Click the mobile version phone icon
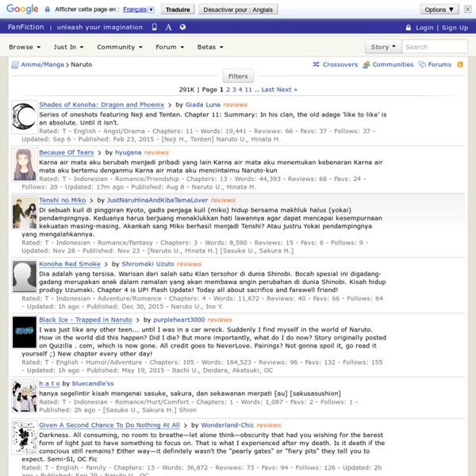476x476 pixels. pyautogui.click(x=155, y=27)
